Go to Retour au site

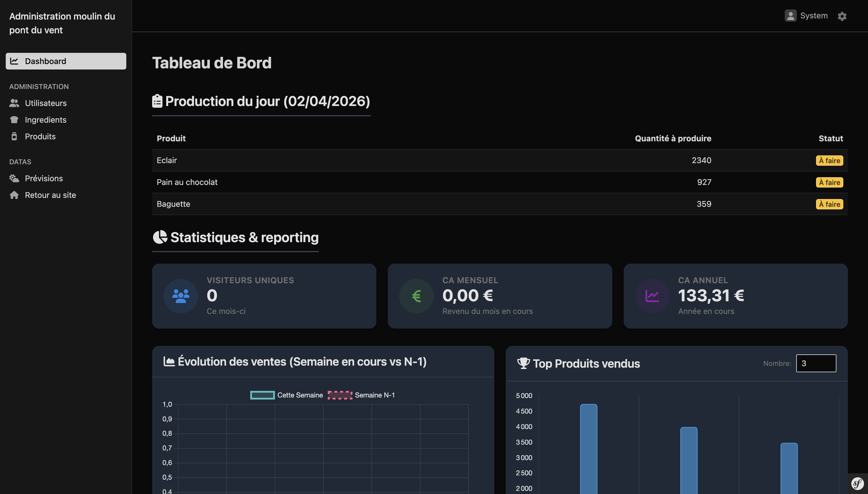(x=50, y=195)
